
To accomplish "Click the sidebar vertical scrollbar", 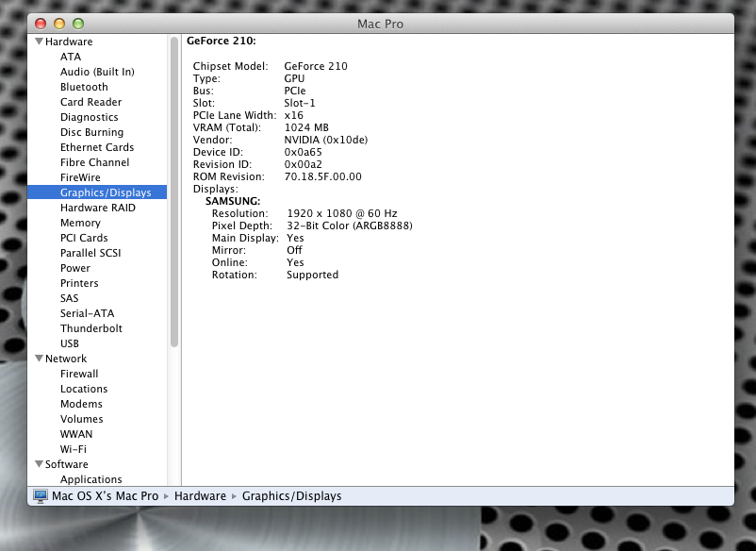I will pyautogui.click(x=174, y=192).
